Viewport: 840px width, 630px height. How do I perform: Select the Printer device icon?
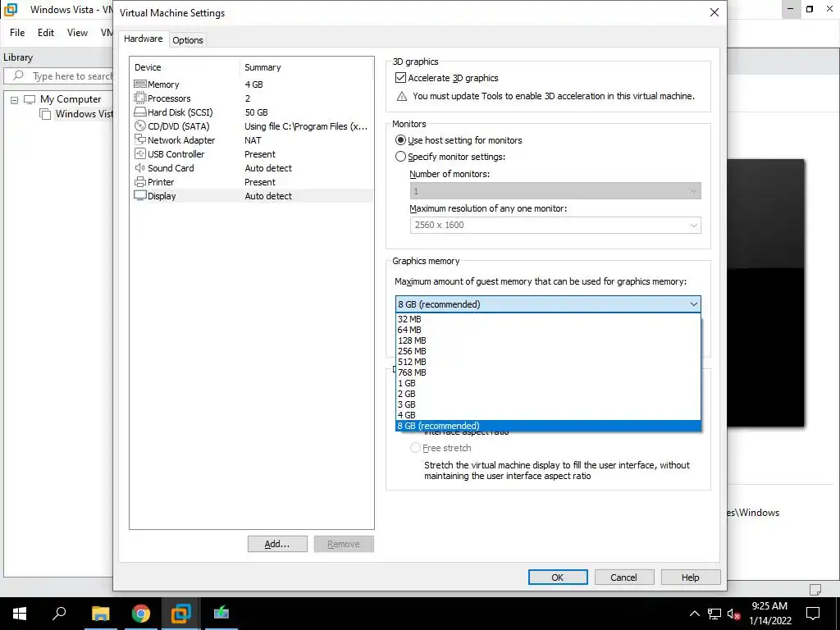139,181
